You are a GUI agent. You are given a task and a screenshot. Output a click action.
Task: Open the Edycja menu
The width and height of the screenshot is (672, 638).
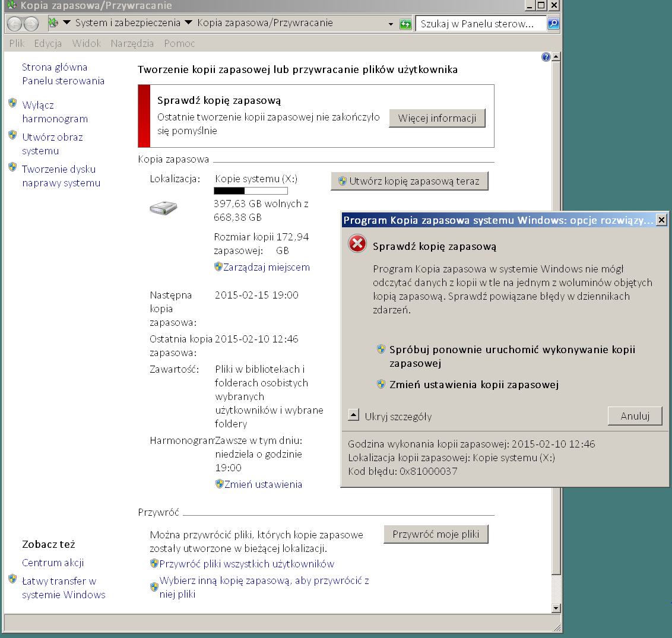[48, 43]
